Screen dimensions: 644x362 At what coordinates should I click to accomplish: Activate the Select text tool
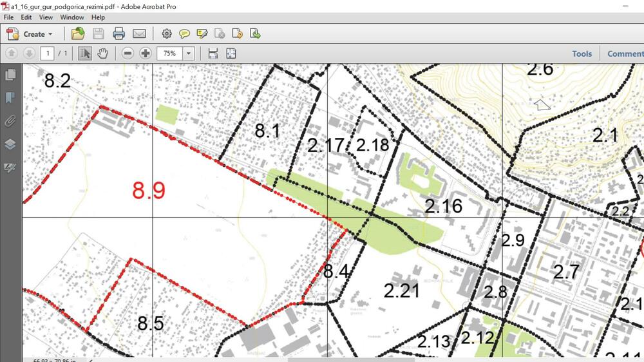(84, 53)
